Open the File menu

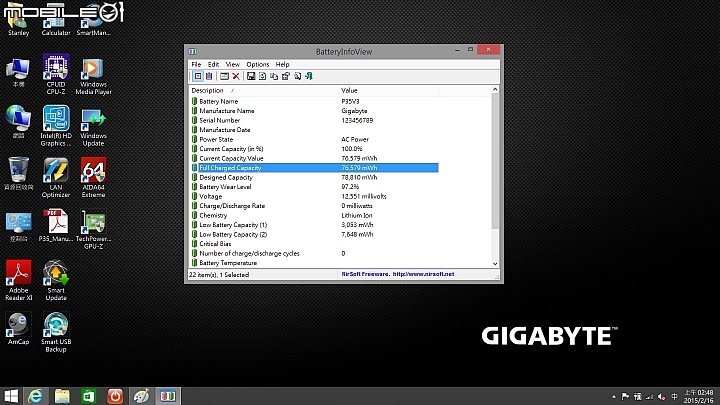pos(196,64)
